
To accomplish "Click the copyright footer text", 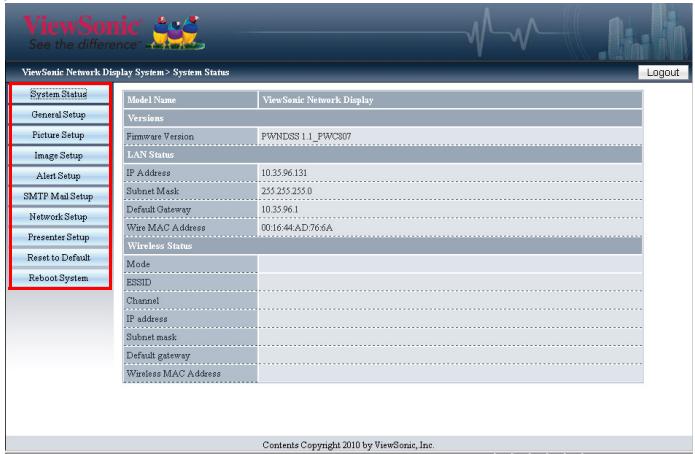I will click(348, 445).
